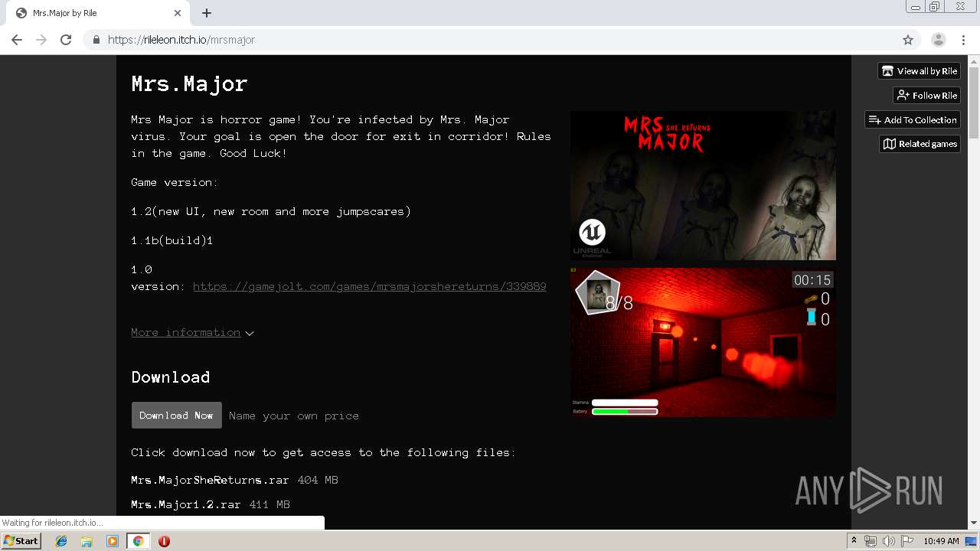Click the Name your own price text
Viewport: 980px width, 551px height.
pyautogui.click(x=294, y=416)
